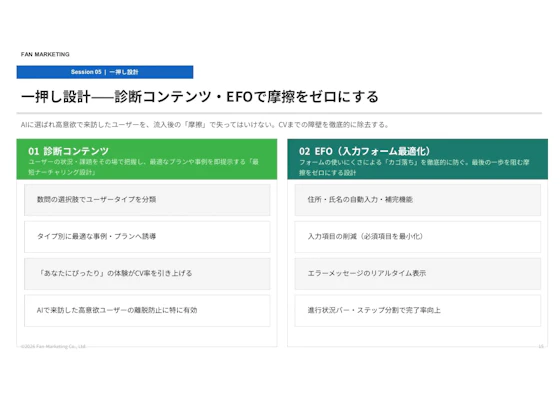Select the 02 EFO(入力フォーム最適化) header
560x396 pixels.
pos(418,159)
